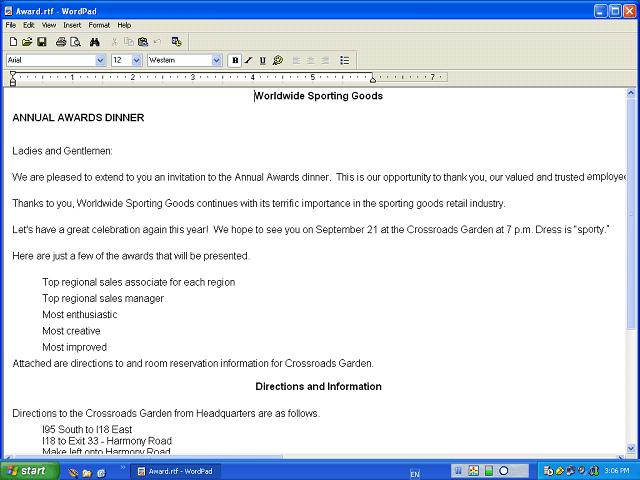Click the Copy icon in the toolbar
The width and height of the screenshot is (640, 480).
click(x=129, y=42)
